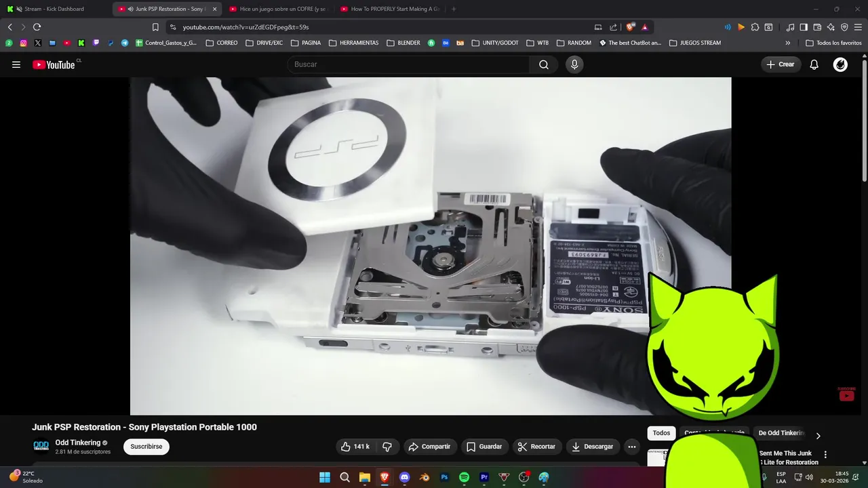Open browser extensions puzzle icon

[x=755, y=27]
